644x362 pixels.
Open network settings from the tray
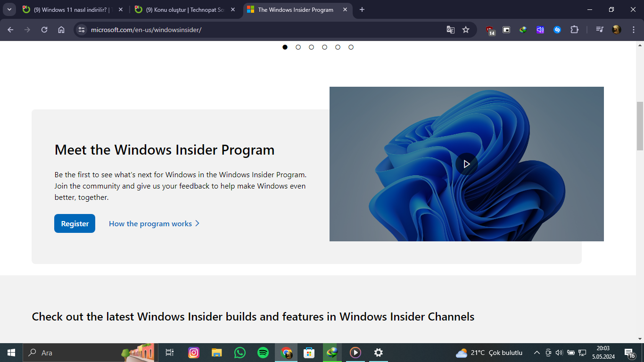click(582, 353)
